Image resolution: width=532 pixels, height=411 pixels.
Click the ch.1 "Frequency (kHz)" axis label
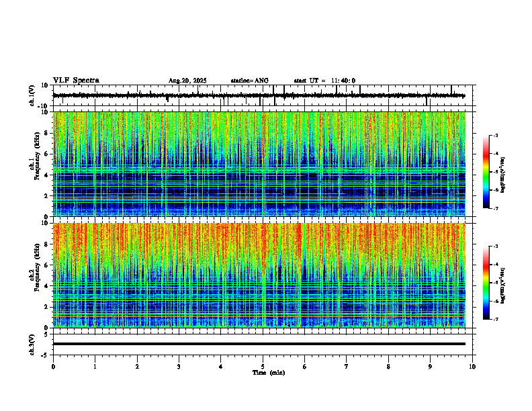coord(37,156)
